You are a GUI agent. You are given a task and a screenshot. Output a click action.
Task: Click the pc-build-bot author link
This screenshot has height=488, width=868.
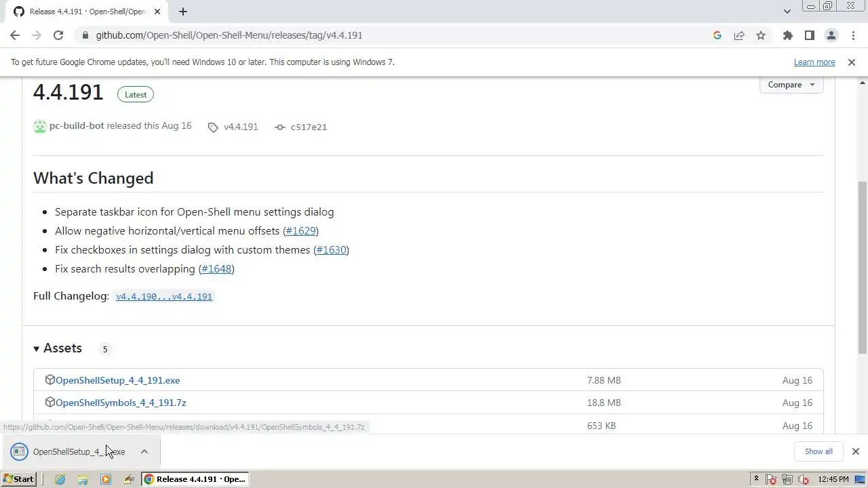(77, 126)
